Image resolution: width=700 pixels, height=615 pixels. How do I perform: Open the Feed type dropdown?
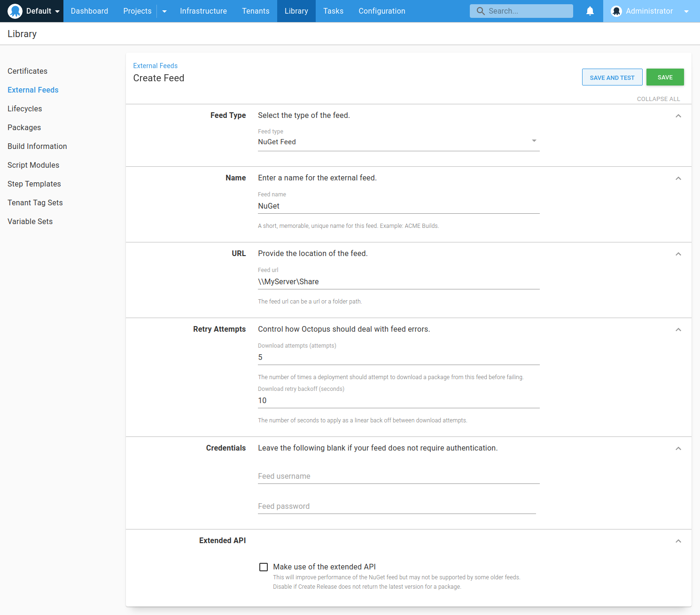pyautogui.click(x=398, y=142)
